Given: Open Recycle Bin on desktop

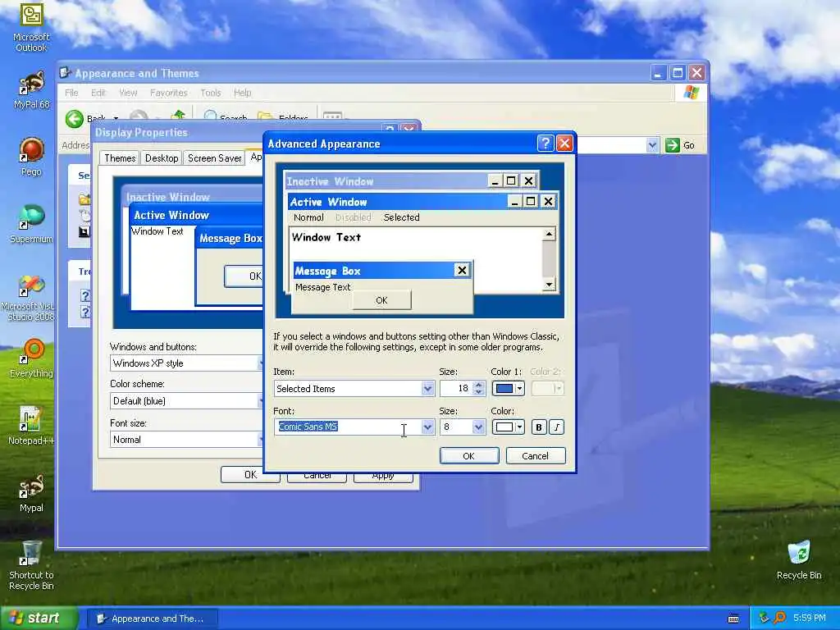Looking at the screenshot, I should pos(799,559).
